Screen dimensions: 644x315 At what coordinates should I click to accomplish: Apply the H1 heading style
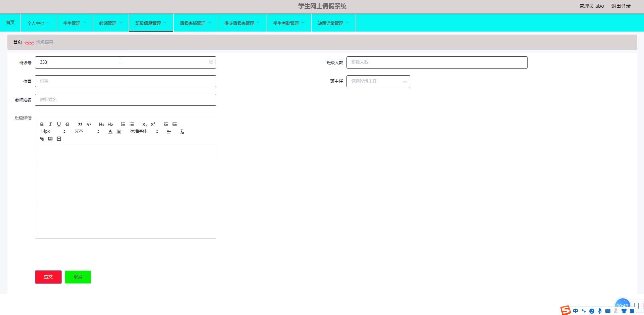[101, 124]
